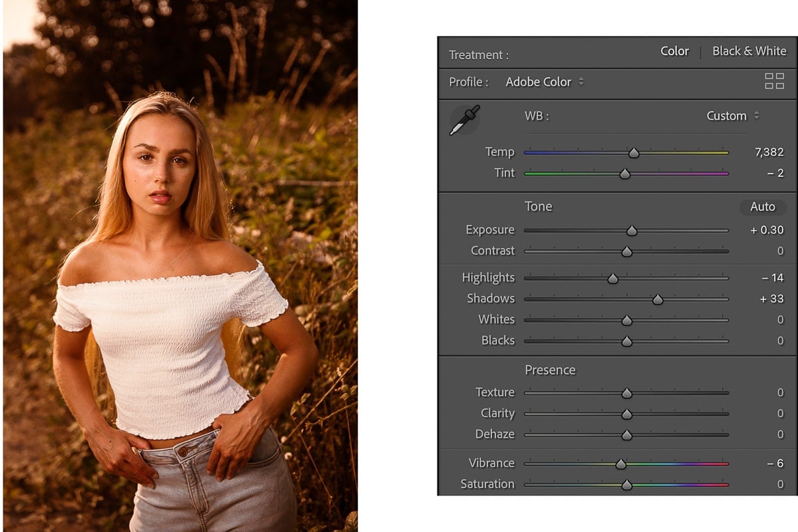The height and width of the screenshot is (532, 798).
Task: Click the Exposure label
Action: point(490,230)
